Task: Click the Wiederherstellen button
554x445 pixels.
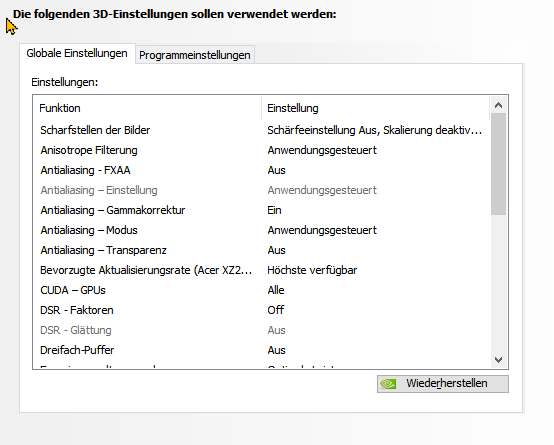Action: click(x=443, y=383)
